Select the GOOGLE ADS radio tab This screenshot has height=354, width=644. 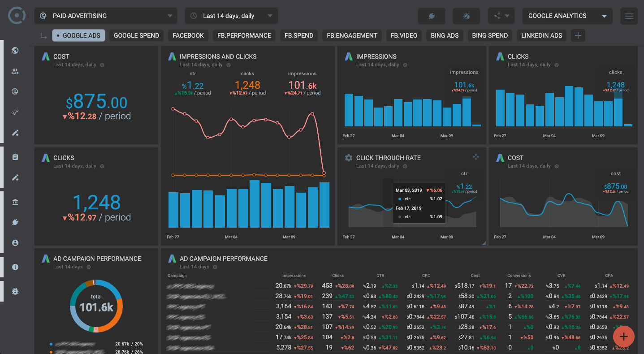click(x=78, y=35)
